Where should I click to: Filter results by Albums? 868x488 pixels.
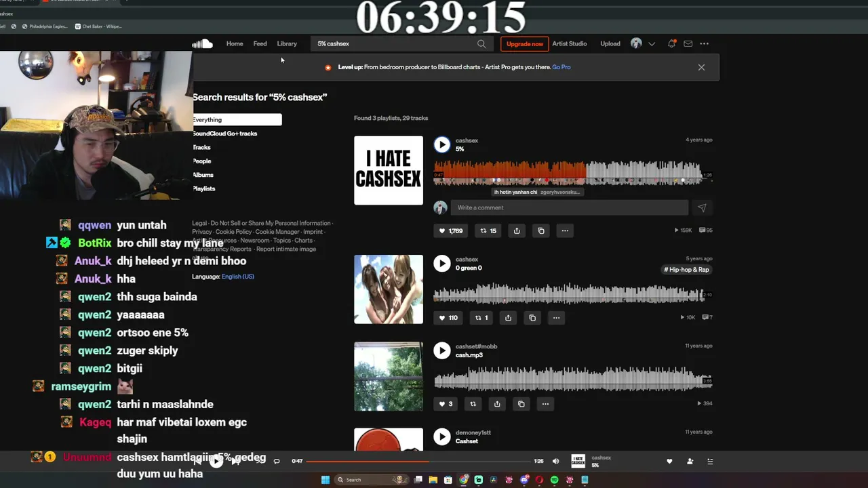point(203,175)
